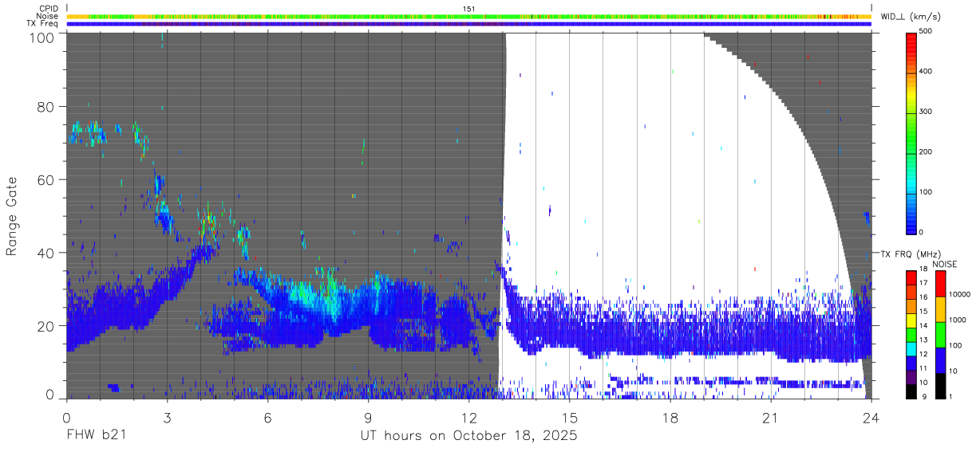Viewport: 980px width, 452px height.
Task: Click the 80 range gate tick label
Action: (47, 107)
